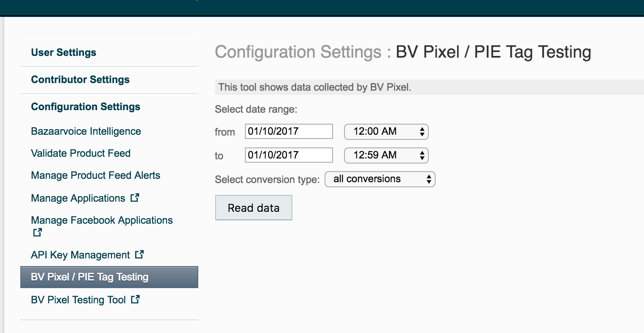Click the to date input field
The height and width of the screenshot is (333, 644).
[x=289, y=155]
